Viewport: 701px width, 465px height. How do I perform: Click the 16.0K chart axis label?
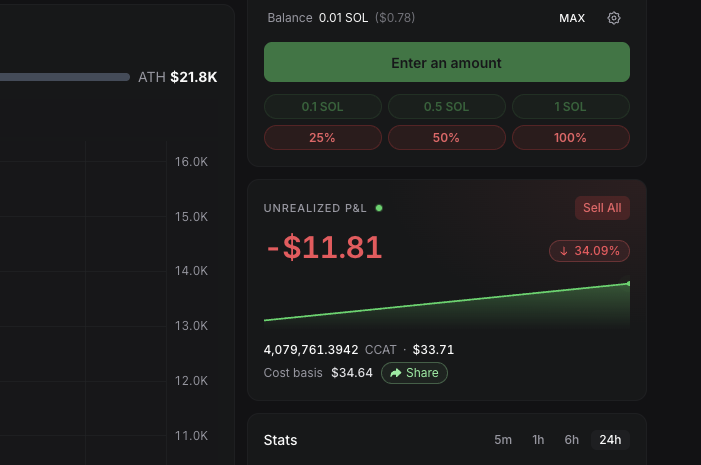(191, 162)
